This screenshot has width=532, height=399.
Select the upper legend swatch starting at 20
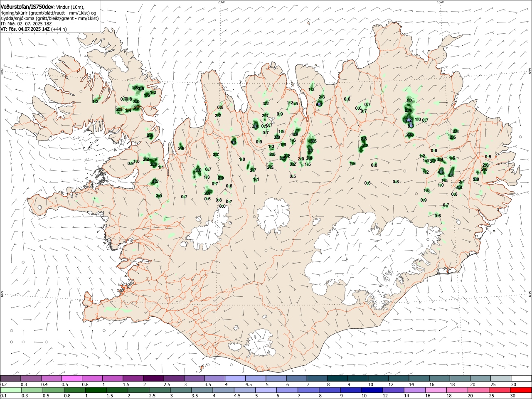(480, 378)
